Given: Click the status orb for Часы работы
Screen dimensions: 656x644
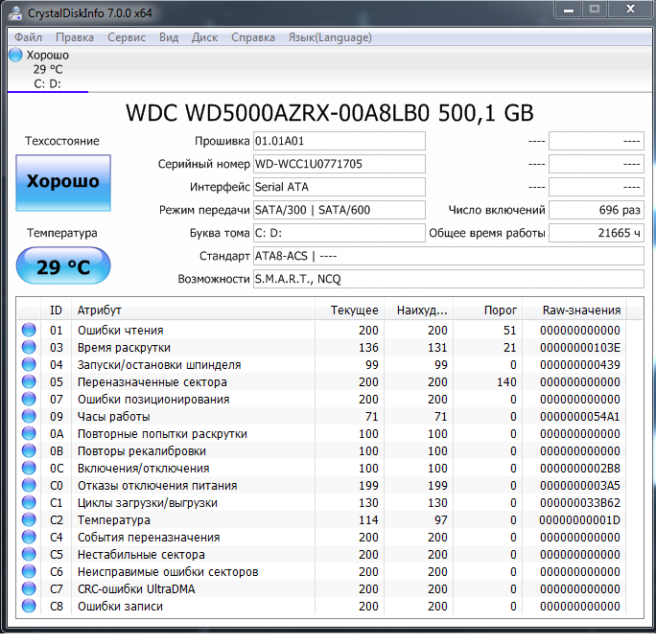Looking at the screenshot, I should pos(28,417).
